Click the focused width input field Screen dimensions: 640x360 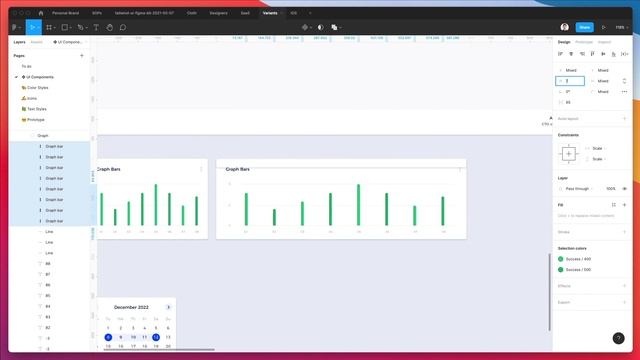click(570, 81)
